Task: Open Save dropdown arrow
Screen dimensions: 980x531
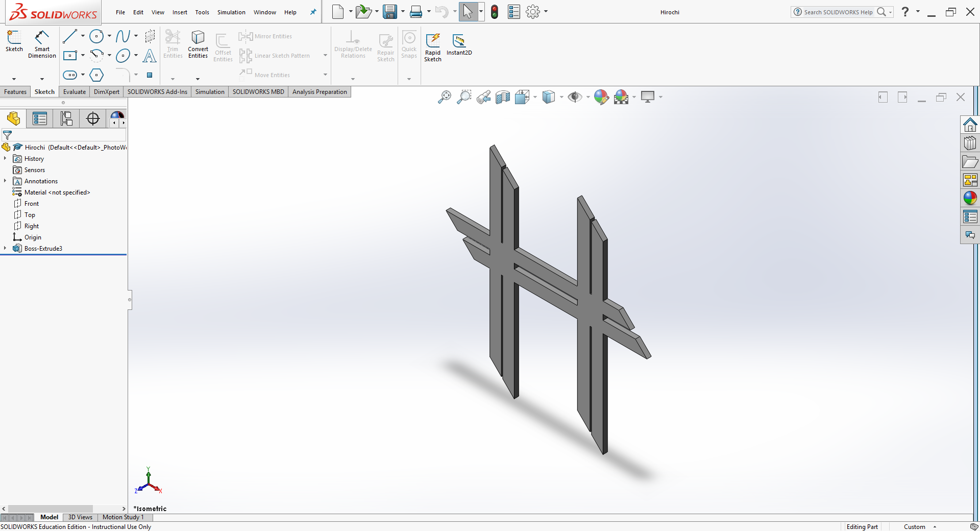Action: [403, 11]
